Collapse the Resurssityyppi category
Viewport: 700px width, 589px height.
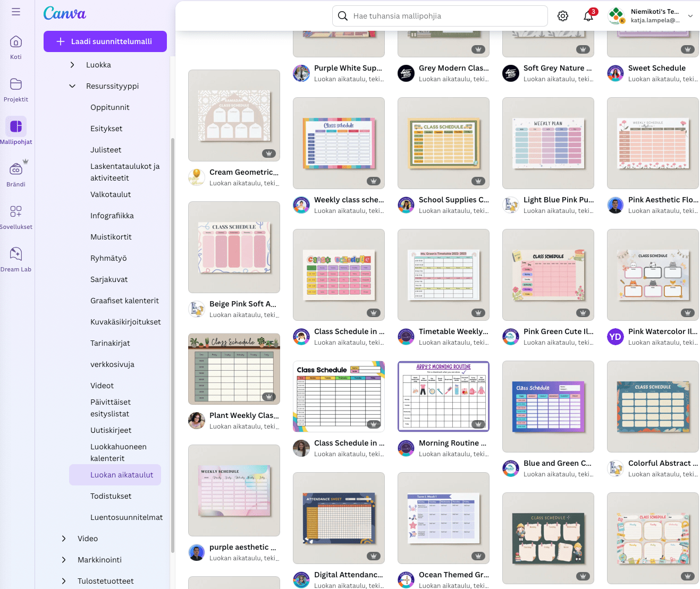(x=72, y=86)
